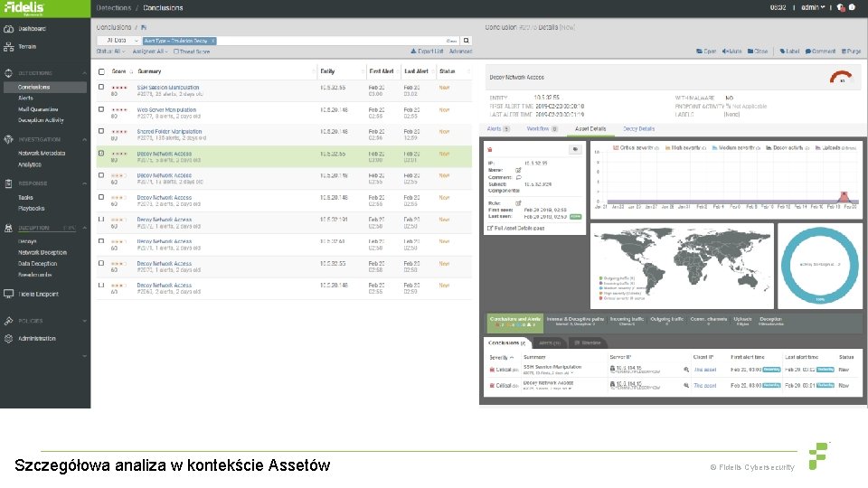The image size is (868, 488).
Task: Open the Web Server Manipulation conclusion
Action: [166, 109]
